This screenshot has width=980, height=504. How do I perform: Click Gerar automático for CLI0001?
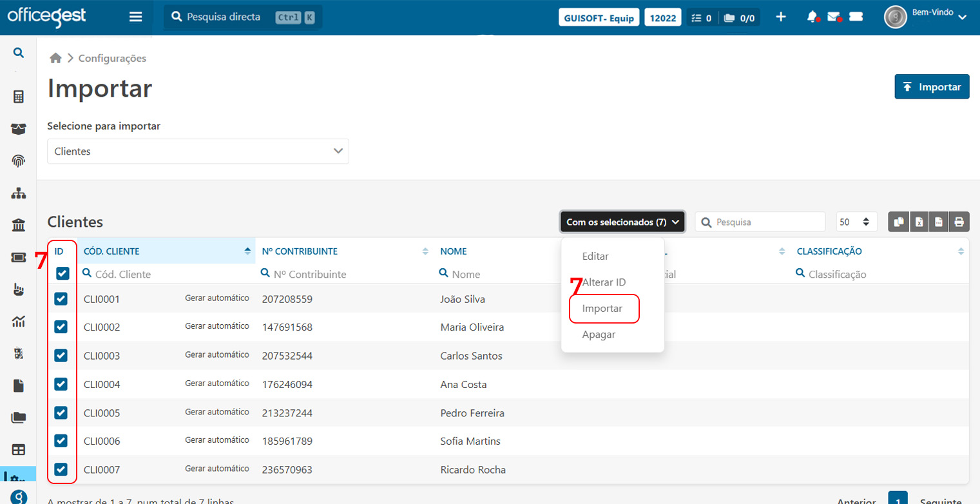click(x=217, y=298)
